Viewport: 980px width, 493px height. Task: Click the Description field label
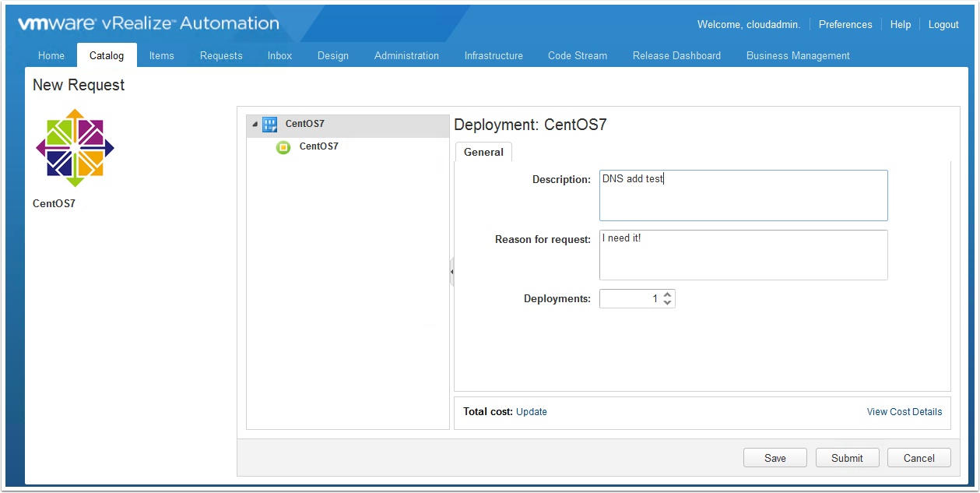[562, 180]
